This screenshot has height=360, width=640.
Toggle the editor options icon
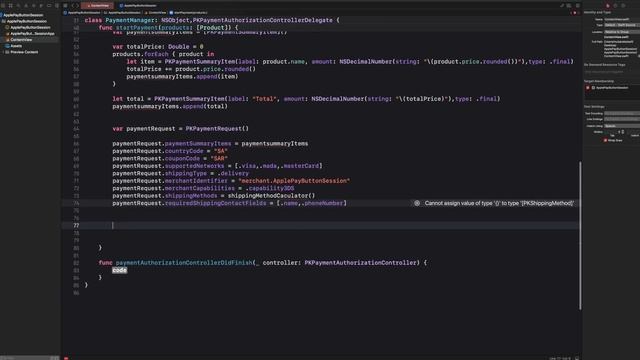coord(569,5)
